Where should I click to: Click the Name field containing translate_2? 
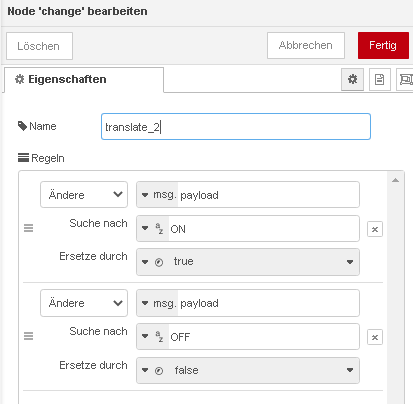pyautogui.click(x=236, y=127)
